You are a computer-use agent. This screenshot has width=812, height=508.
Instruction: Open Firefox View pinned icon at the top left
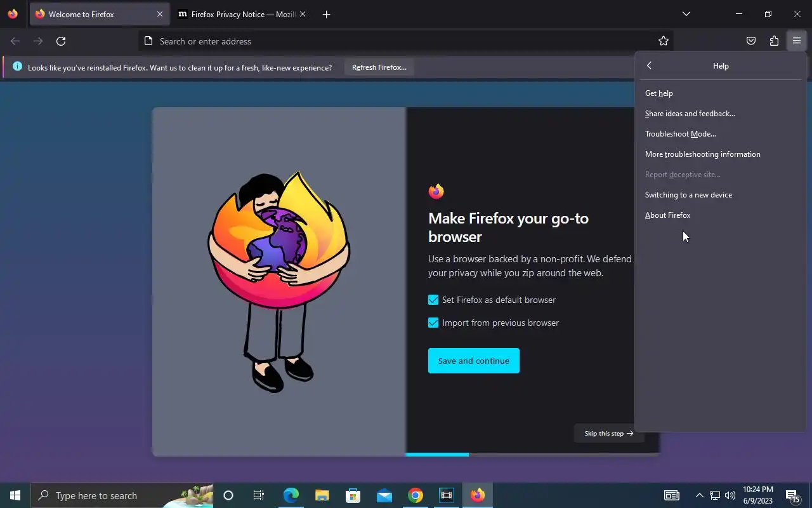13,14
